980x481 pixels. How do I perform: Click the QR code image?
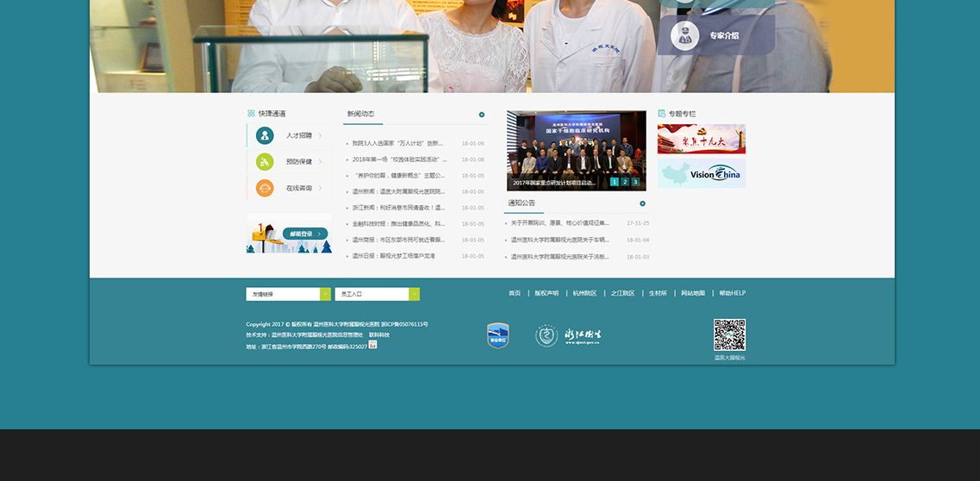pyautogui.click(x=729, y=334)
